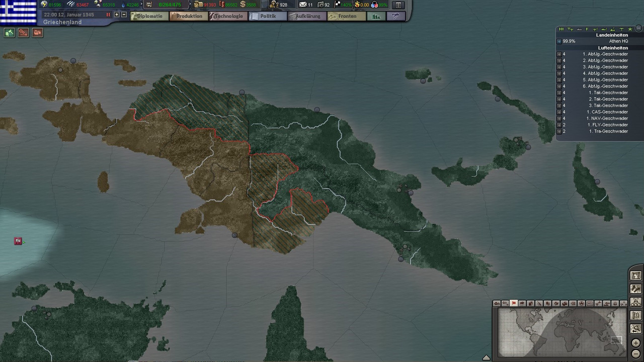
Task: Toggle the aircraft filter second in outliner header
Action: (x=571, y=29)
